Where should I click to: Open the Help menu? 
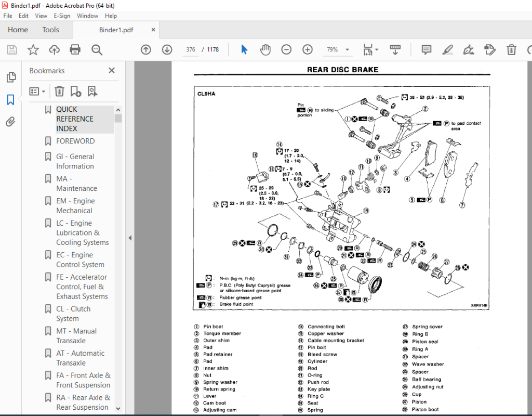pyautogui.click(x=111, y=16)
